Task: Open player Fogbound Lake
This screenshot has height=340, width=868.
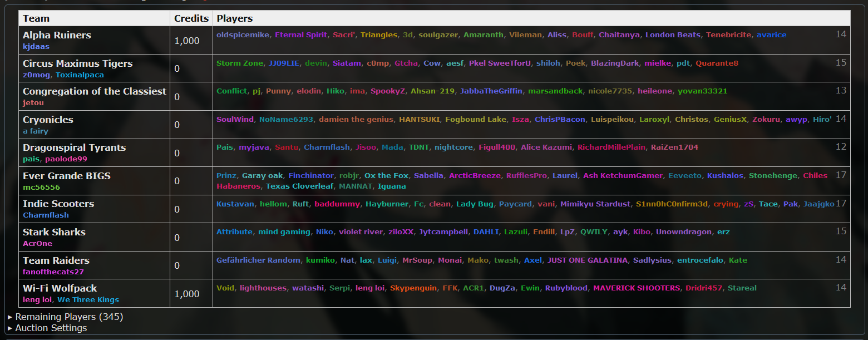Action: coord(476,120)
